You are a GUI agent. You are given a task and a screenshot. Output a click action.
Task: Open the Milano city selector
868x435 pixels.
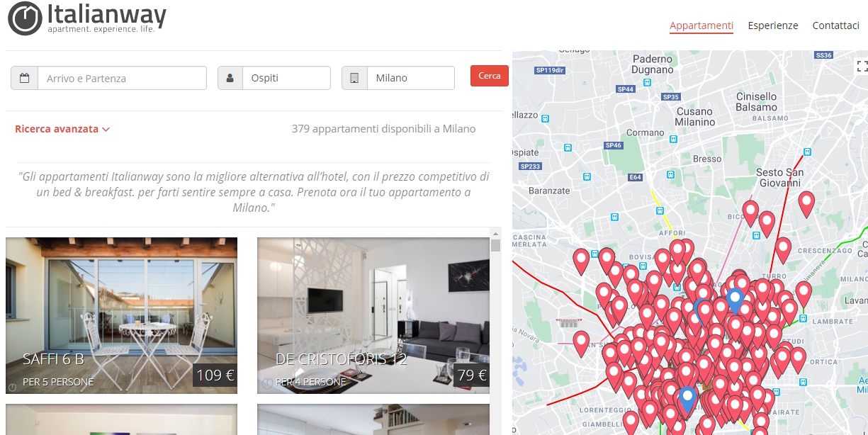(411, 78)
